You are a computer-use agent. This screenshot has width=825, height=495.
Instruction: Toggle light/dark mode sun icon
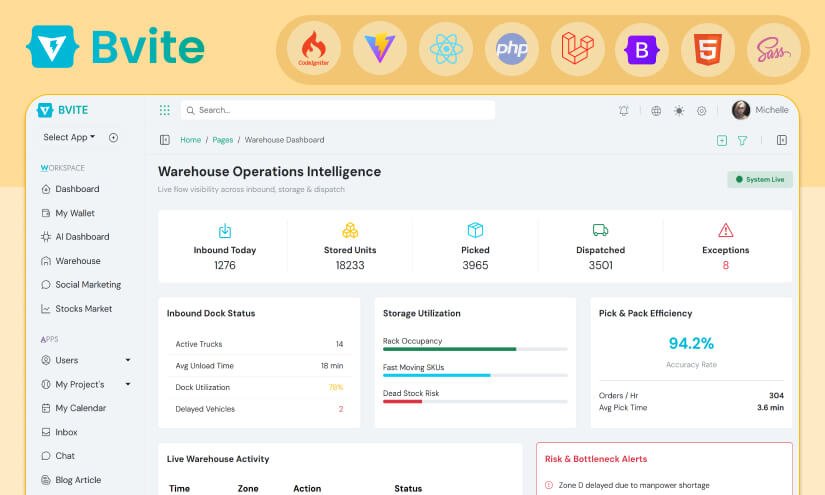[x=679, y=110]
